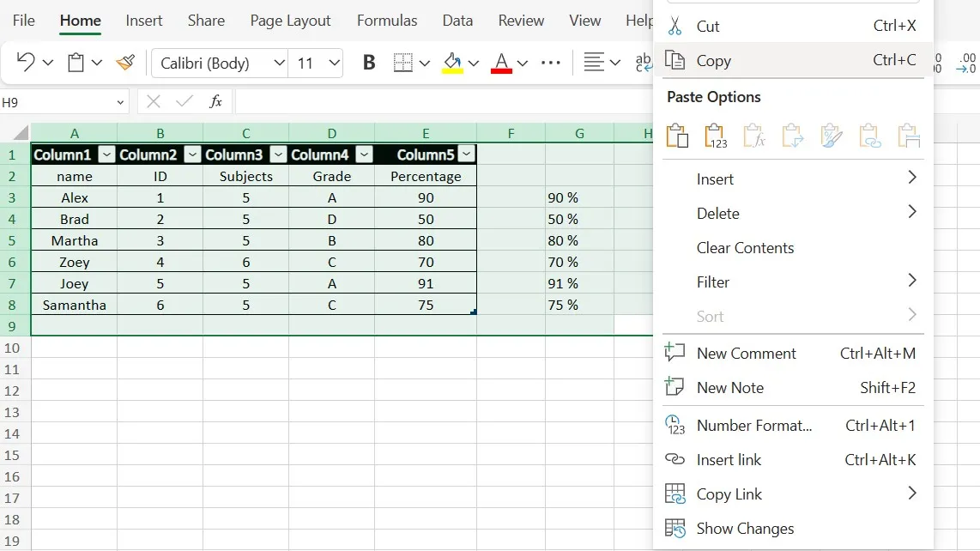
Task: Open the fill color dropdown arrow
Action: pyautogui.click(x=473, y=63)
